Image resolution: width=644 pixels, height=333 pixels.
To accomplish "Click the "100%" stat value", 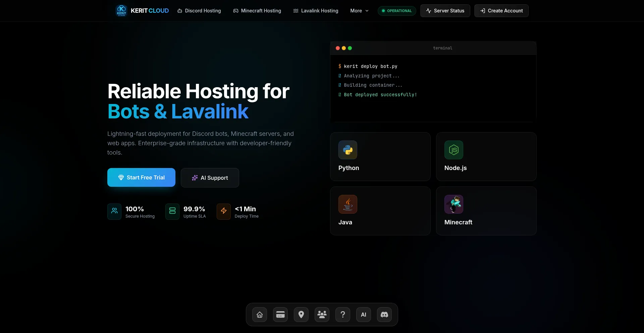I will (x=135, y=209).
